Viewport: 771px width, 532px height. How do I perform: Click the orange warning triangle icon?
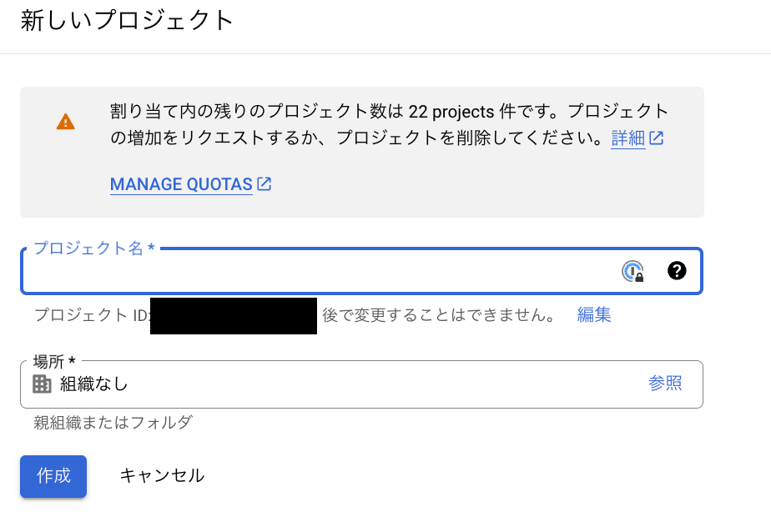point(65,123)
